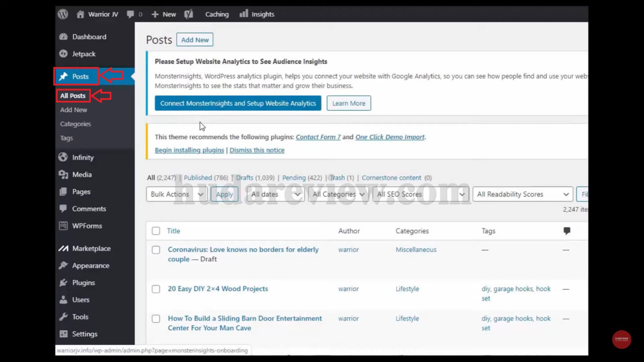Open How To Build a Sliding Barn Door post
This screenshot has width=644, height=362.
(x=245, y=323)
